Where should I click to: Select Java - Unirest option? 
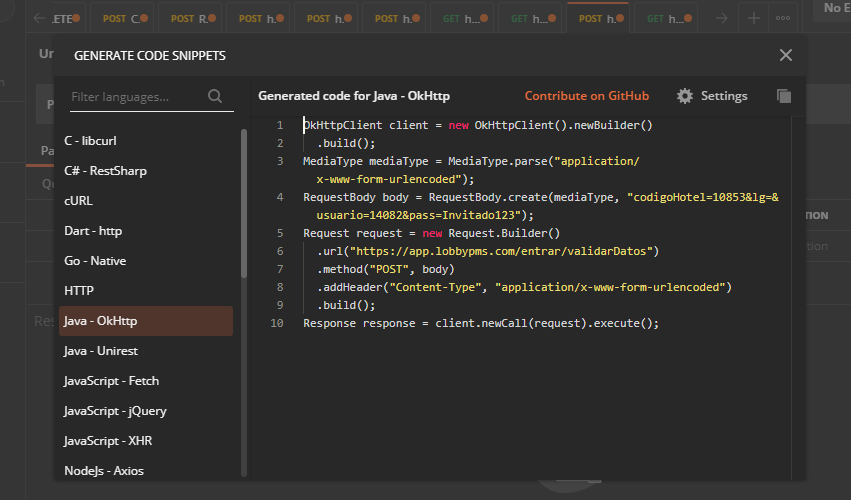click(101, 351)
